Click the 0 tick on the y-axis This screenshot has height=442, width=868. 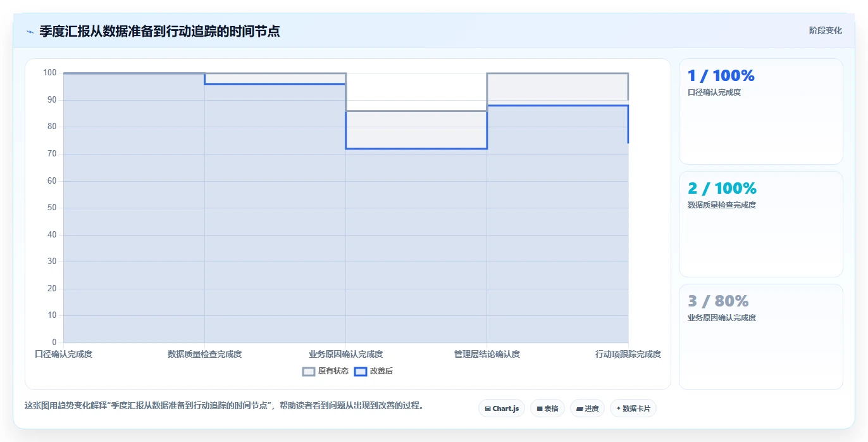click(x=54, y=343)
